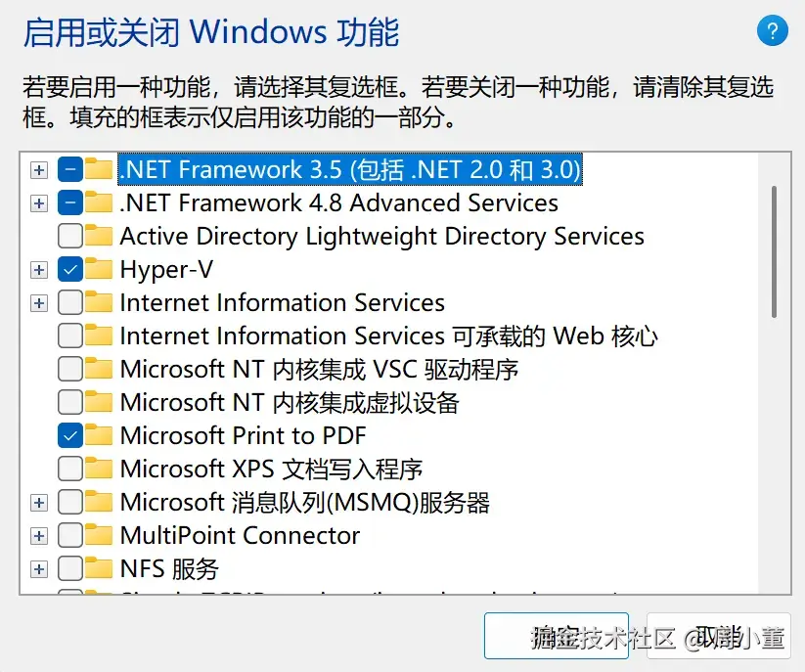Screen dimensions: 805x672
Task: Expand the Hyper-V feature node
Action: [x=38, y=269]
